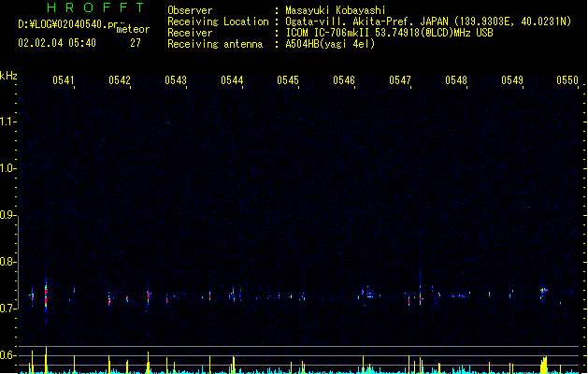Click the echo burst after 0549
Image resolution: width=588 pixels, height=374 pixels.
pyautogui.click(x=543, y=292)
